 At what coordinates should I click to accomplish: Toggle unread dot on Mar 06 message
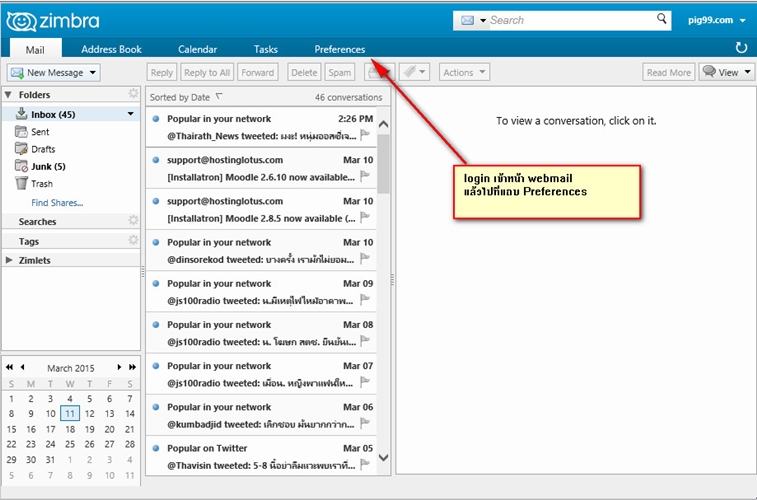coord(156,407)
